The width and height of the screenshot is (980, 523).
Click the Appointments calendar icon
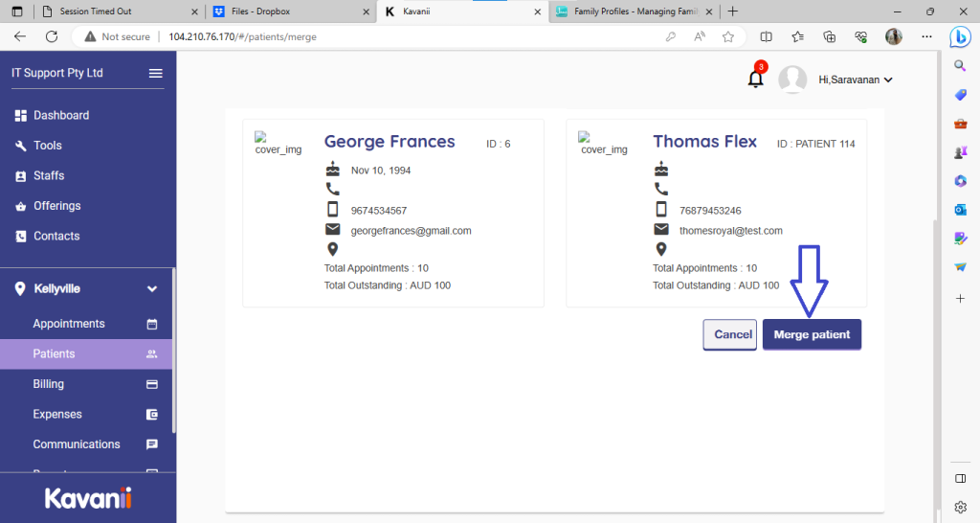151,324
